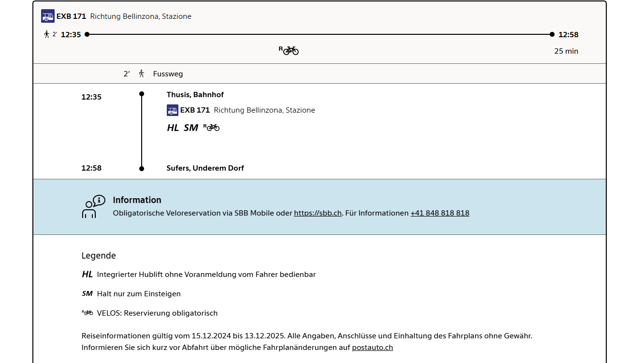The height and width of the screenshot is (363, 644).
Task: Click the bicycle symbol in the Legende
Action: point(87,313)
